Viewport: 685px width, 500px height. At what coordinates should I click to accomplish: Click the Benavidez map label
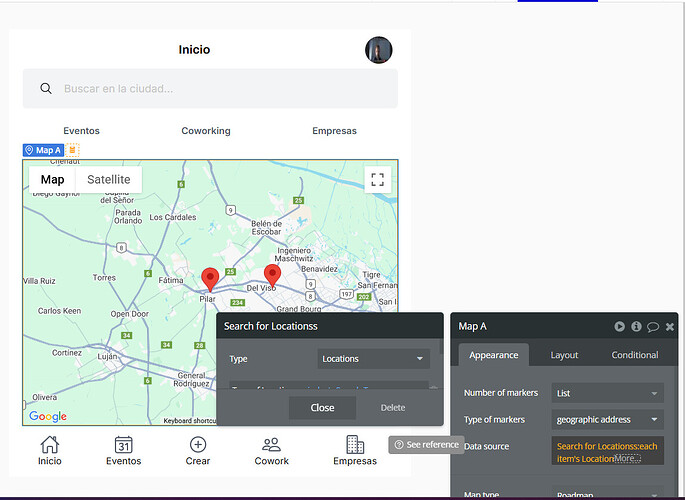pos(319,269)
